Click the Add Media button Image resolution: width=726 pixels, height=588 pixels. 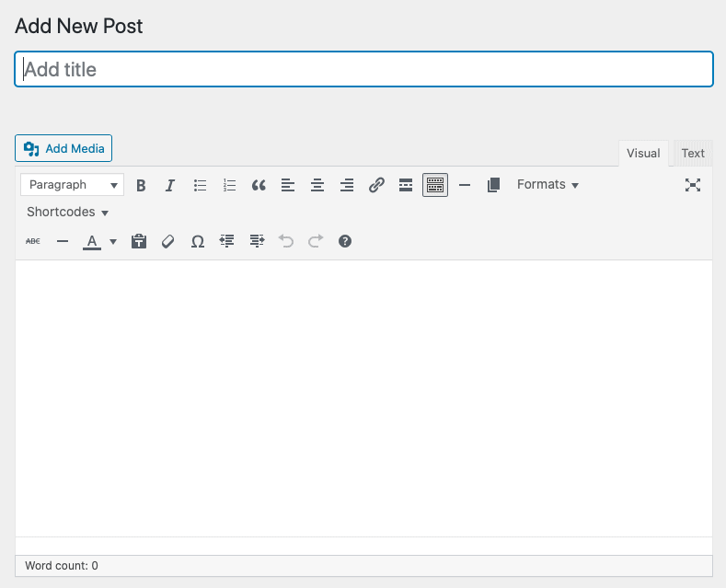coord(63,148)
